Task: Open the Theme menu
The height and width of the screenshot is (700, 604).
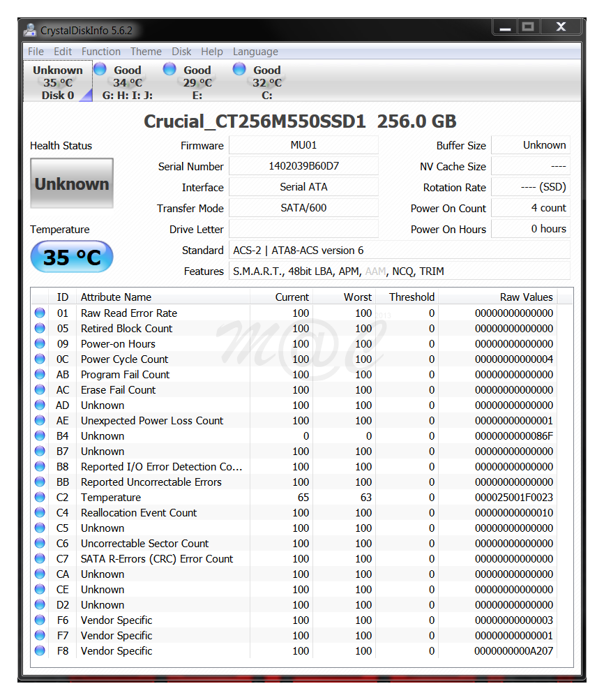Action: 146,52
